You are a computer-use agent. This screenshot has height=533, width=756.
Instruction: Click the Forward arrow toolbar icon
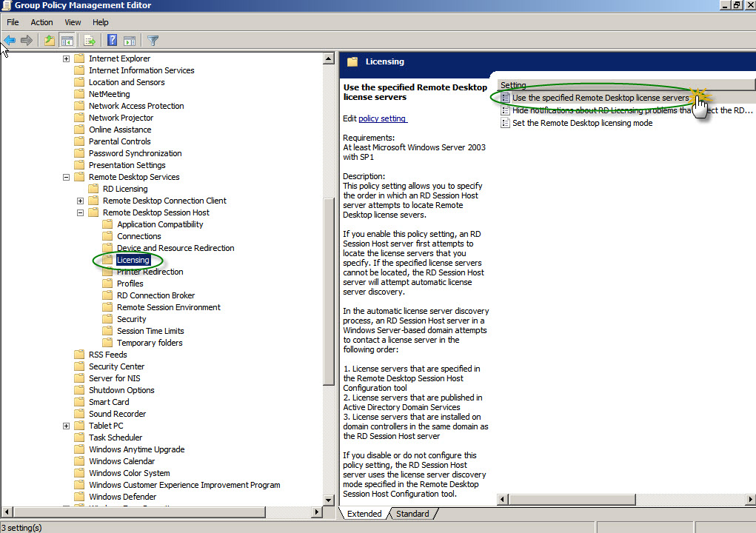click(x=27, y=41)
